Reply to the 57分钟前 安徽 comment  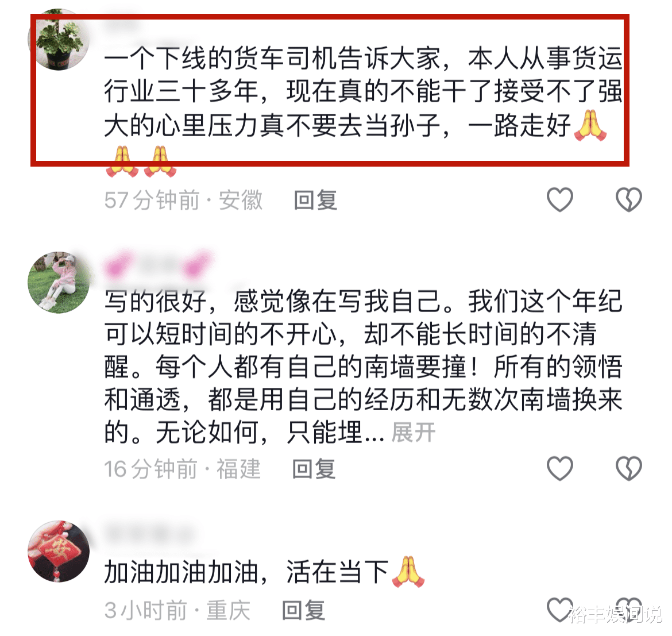coord(315,200)
